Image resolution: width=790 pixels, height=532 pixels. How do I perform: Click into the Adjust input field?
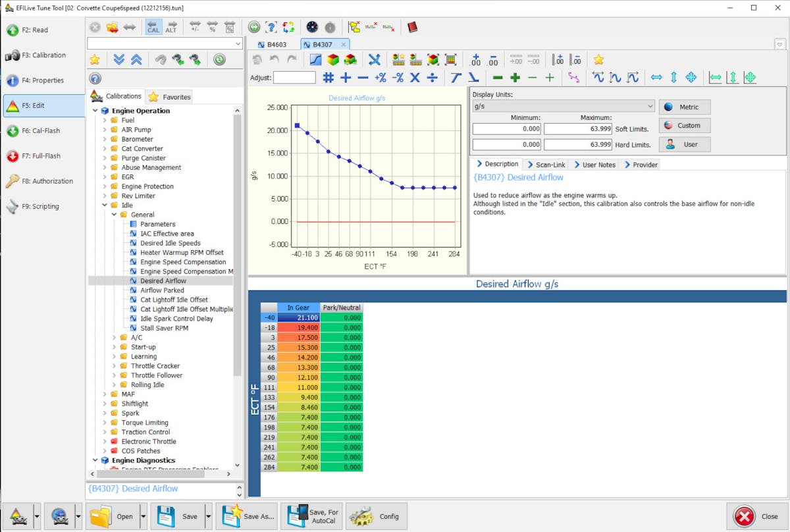pos(294,78)
